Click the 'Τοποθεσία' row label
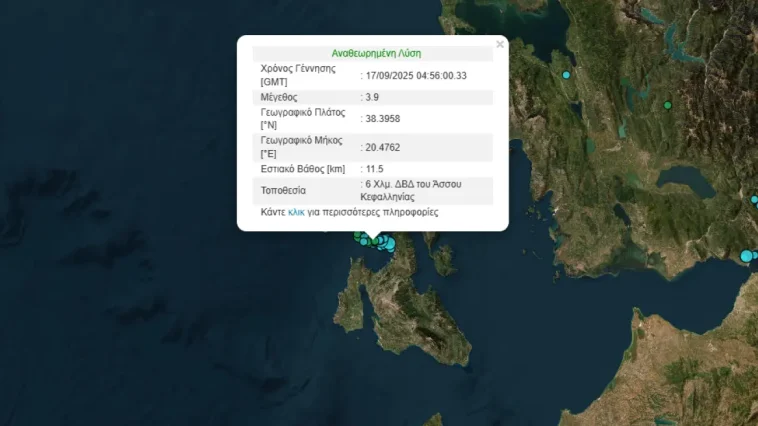This screenshot has height=426, width=758. 283,190
